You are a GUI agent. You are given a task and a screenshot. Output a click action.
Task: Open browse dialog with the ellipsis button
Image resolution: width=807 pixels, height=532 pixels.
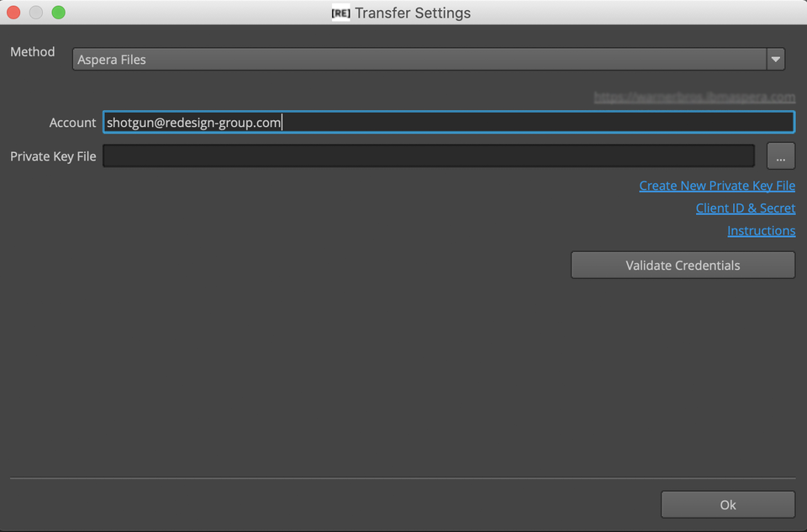tap(781, 155)
